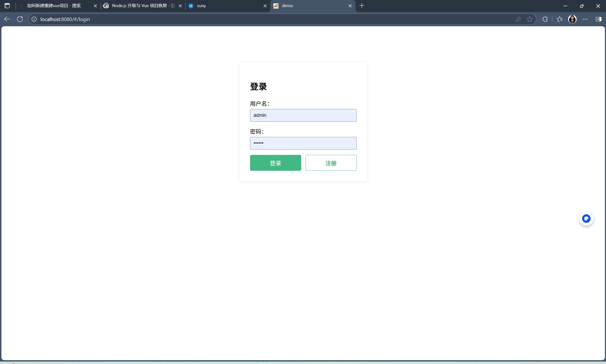Image resolution: width=606 pixels, height=364 pixels.
Task: View site information icon in address bar
Action: tap(34, 19)
